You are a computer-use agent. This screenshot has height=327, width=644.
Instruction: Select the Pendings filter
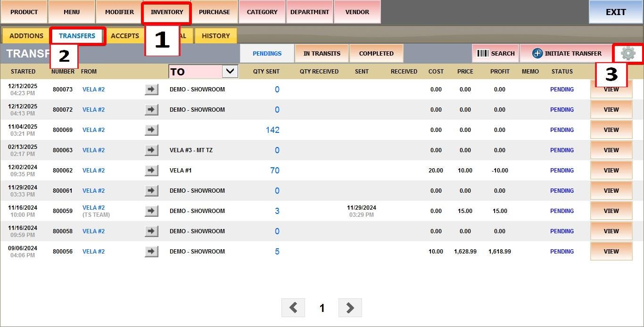(x=267, y=54)
